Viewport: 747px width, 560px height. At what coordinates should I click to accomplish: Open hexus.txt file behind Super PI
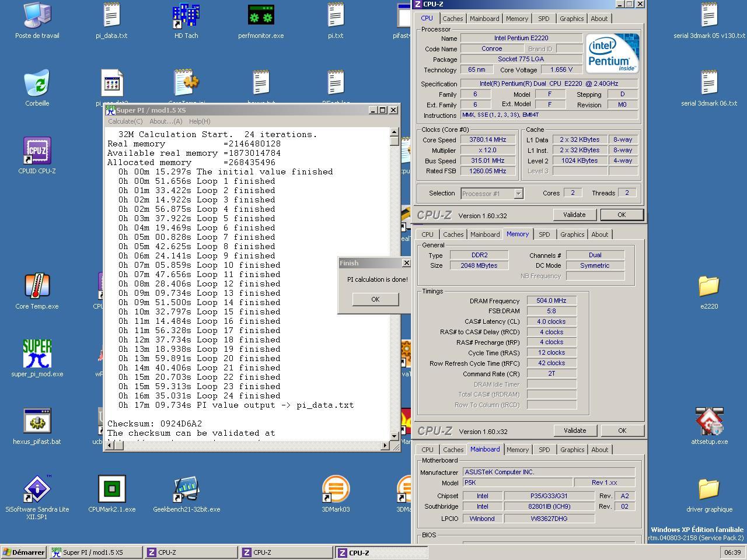[x=261, y=86]
